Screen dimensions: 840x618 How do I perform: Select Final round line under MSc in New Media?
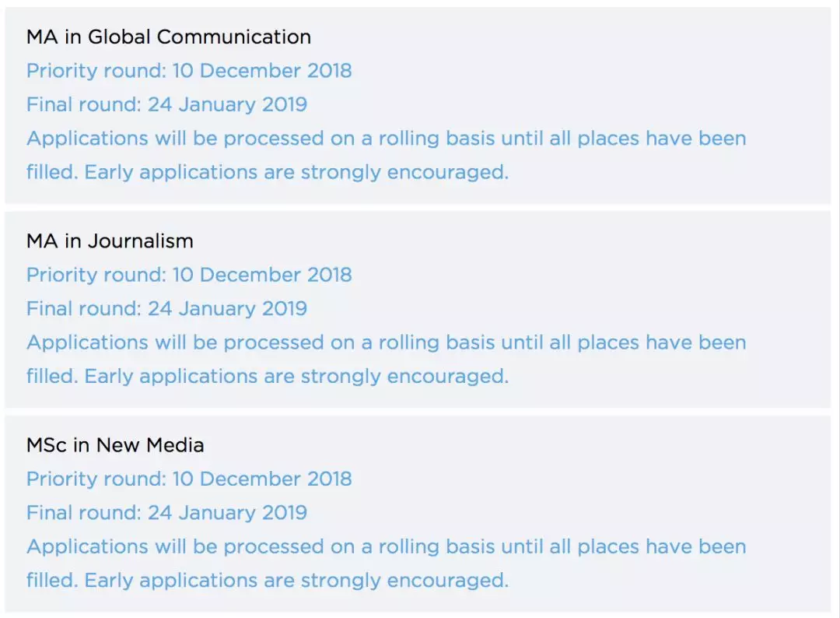click(166, 513)
